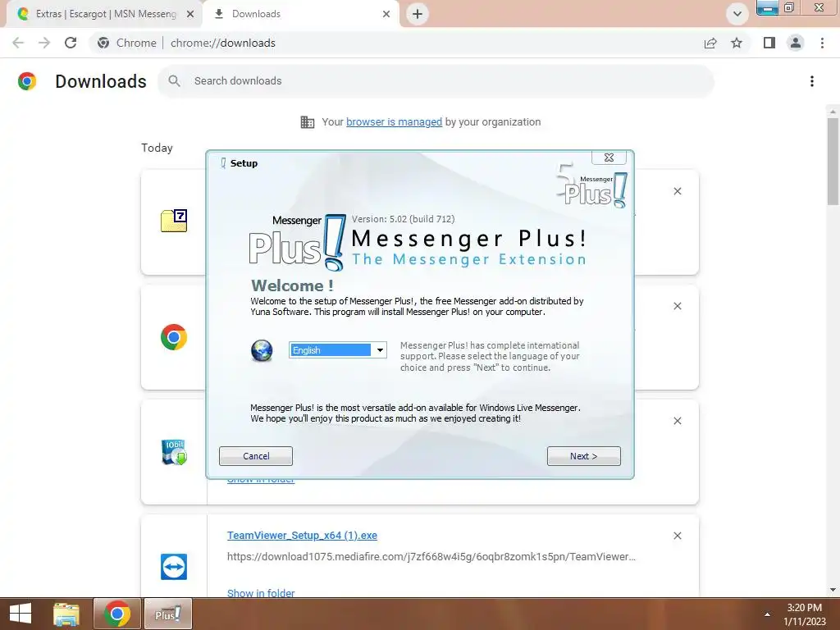This screenshot has width=840, height=630.
Task: Open File Explorer from the taskbar
Action: (66, 614)
